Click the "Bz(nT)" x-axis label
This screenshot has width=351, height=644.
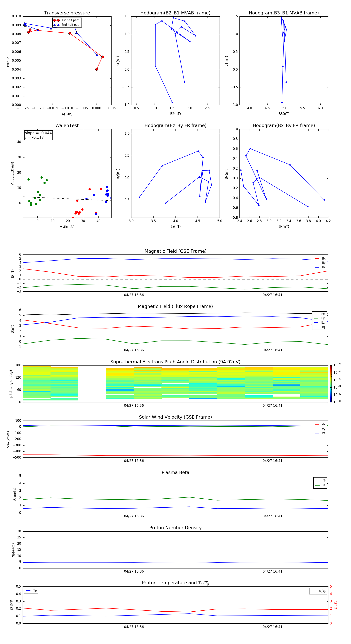pos(175,227)
